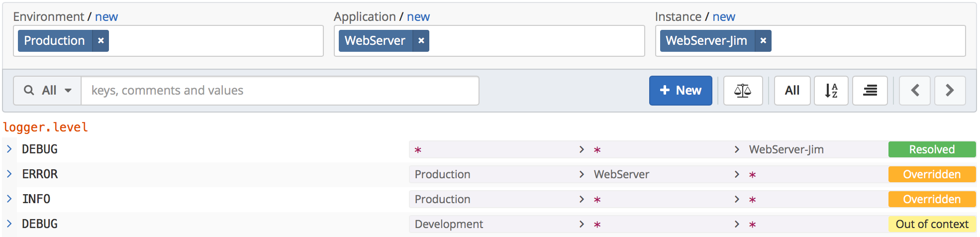
Task: Click WebServer context in ERROR row
Action: click(621, 174)
